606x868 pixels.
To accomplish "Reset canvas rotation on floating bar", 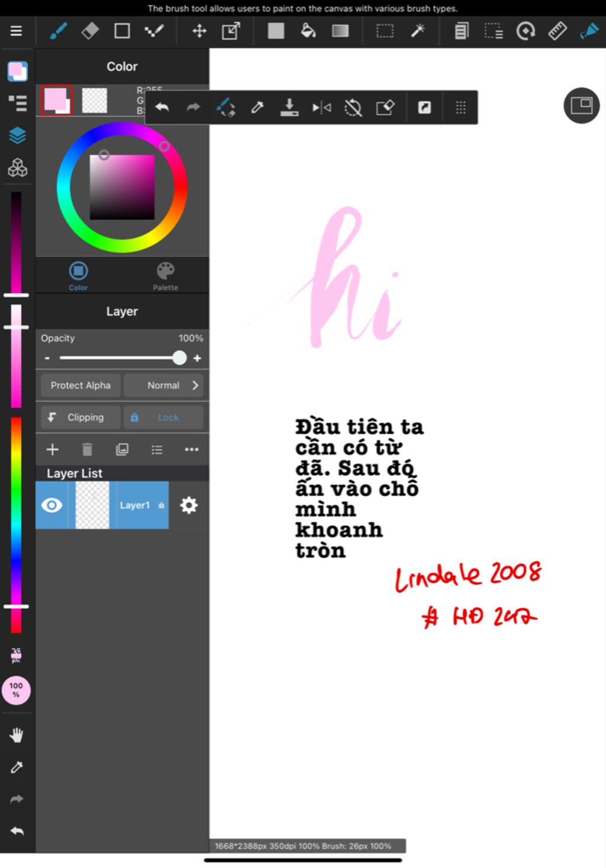I will tap(353, 107).
